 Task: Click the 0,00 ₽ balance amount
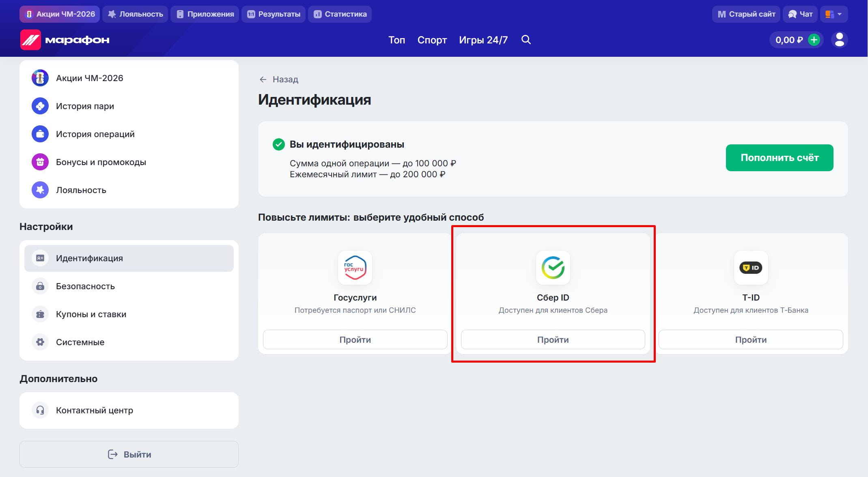coord(789,40)
